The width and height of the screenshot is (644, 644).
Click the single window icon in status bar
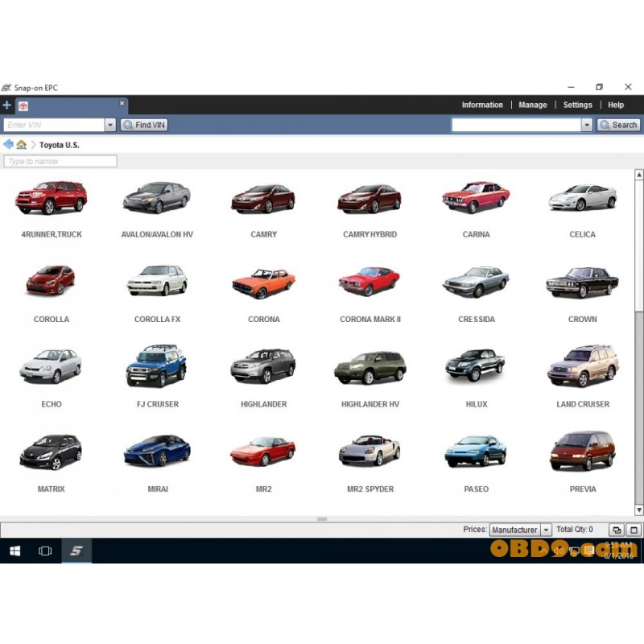tap(634, 530)
